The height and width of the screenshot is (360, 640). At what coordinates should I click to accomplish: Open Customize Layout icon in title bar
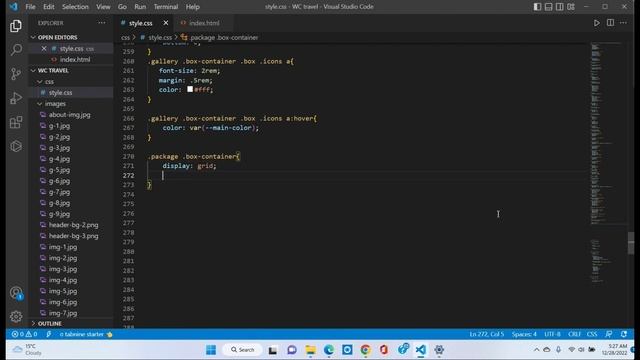point(571,7)
